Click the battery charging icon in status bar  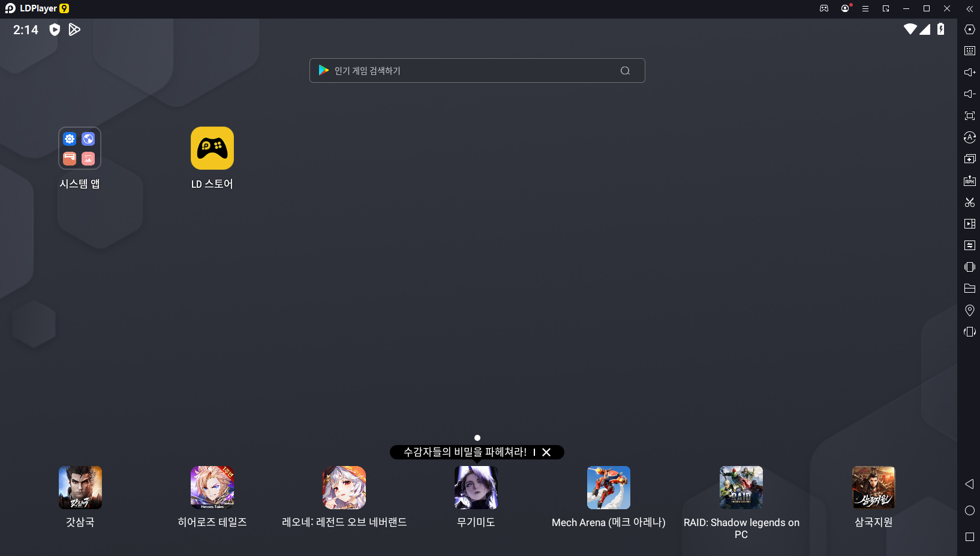(941, 29)
